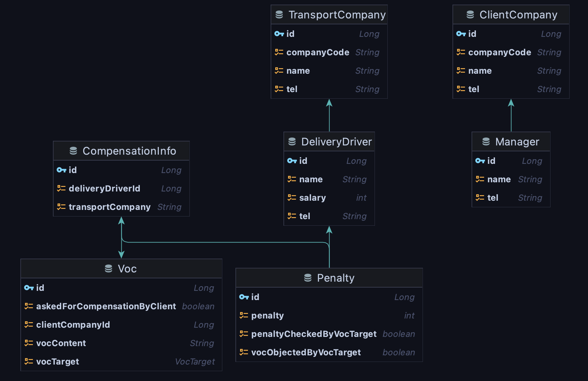The image size is (588, 381).
Task: Click the vocObjectedByVocTarget boolean field
Action: click(x=306, y=352)
